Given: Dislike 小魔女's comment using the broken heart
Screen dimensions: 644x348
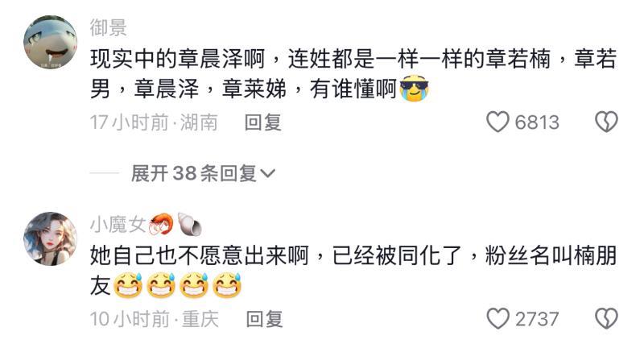Looking at the screenshot, I should pyautogui.click(x=607, y=319).
